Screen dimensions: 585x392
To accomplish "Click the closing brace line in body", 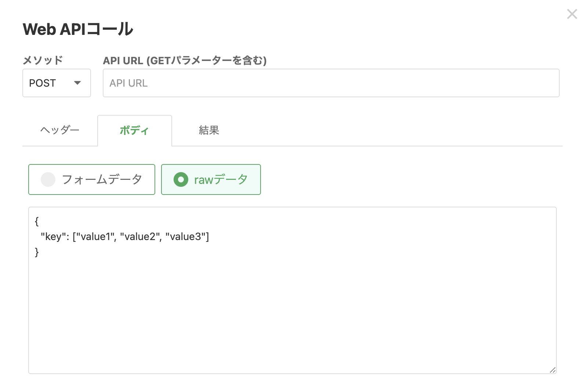I will [x=37, y=252].
